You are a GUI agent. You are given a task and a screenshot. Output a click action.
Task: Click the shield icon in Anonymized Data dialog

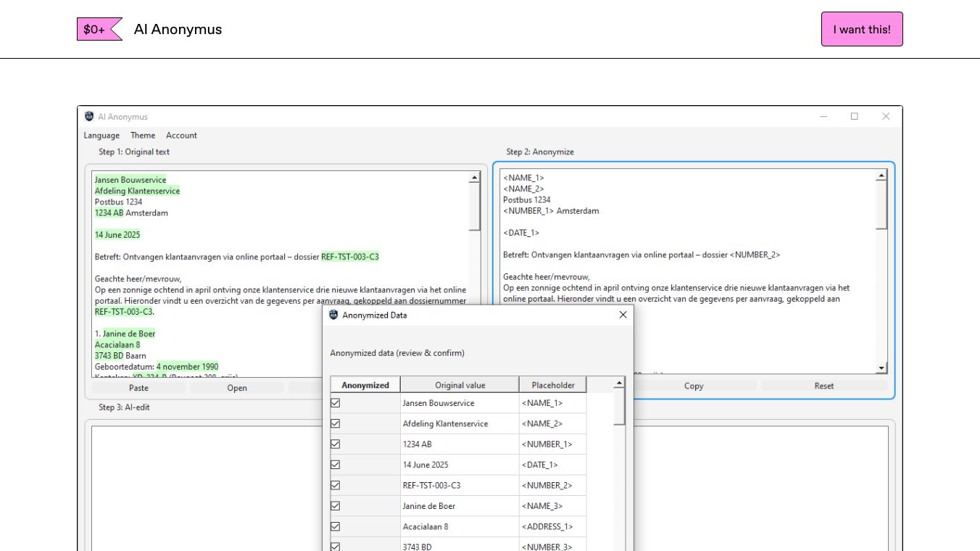tap(333, 315)
